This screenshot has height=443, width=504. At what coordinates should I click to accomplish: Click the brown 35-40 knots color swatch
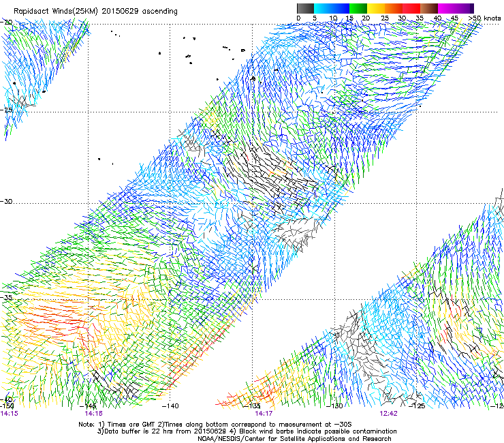[x=429, y=8]
